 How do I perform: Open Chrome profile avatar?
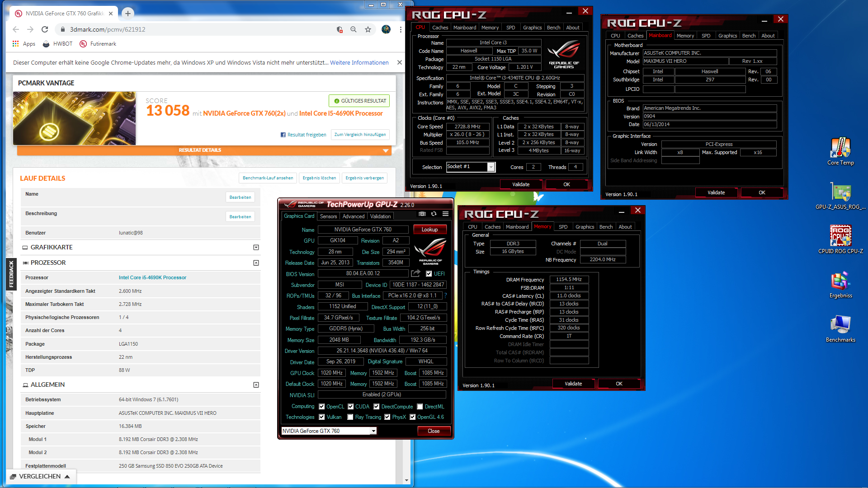coord(386,29)
